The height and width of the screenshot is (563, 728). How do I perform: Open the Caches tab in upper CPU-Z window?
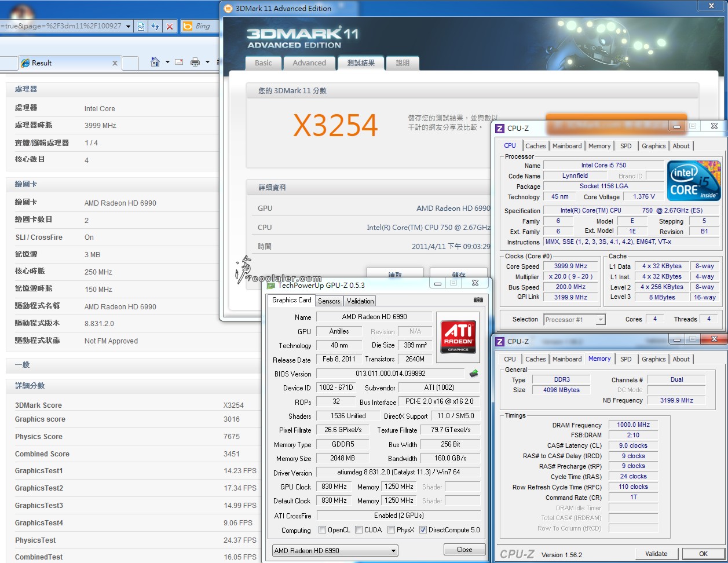click(536, 146)
